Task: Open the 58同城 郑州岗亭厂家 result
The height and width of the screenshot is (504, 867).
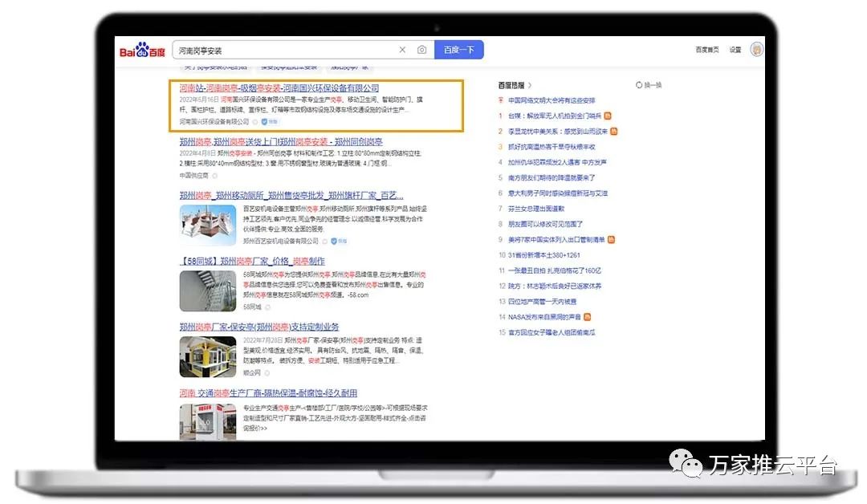Action: point(252,262)
